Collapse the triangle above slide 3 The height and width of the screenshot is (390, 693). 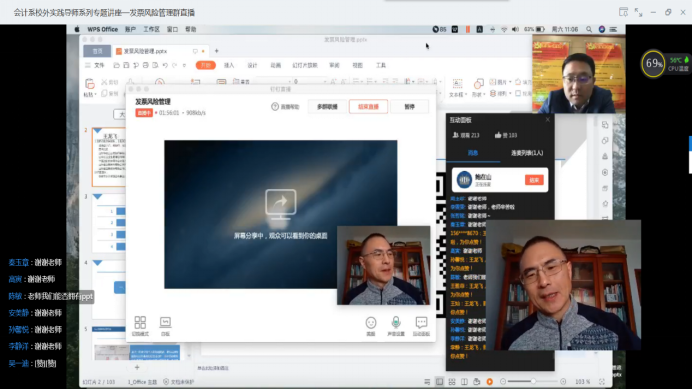coord(98,196)
